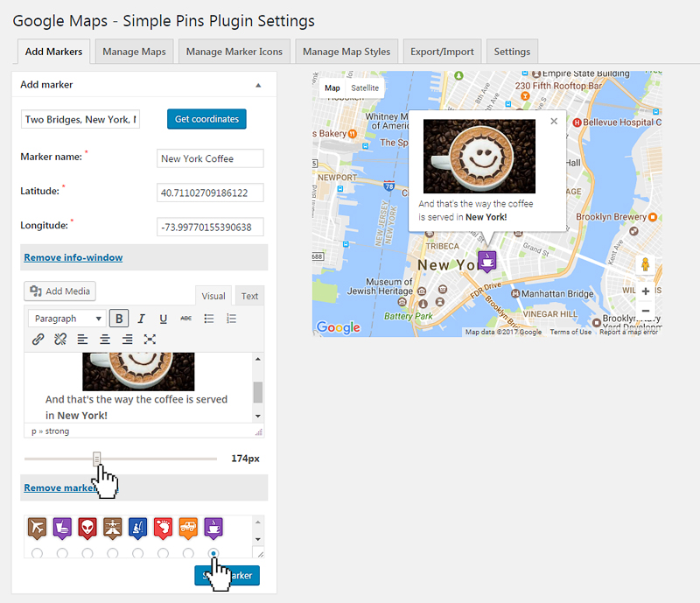Screen dimensions: 700x603
Task: Click the address search input field
Action: pos(80,119)
